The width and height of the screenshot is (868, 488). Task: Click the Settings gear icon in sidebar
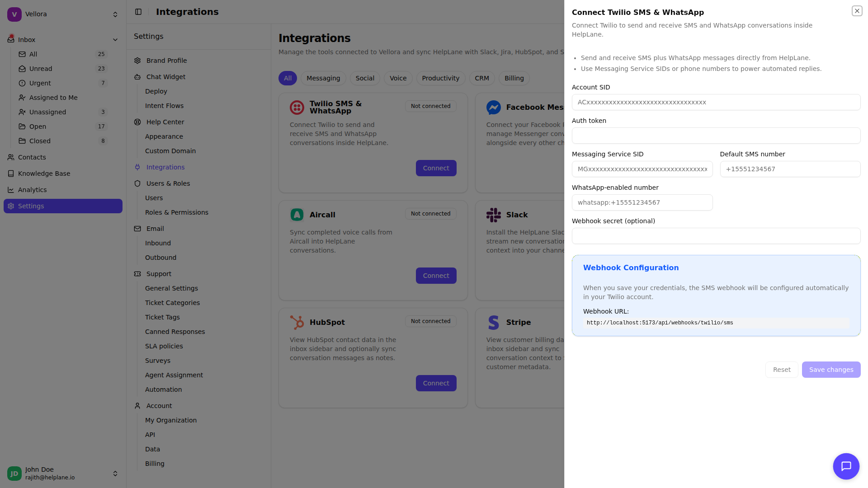click(11, 206)
